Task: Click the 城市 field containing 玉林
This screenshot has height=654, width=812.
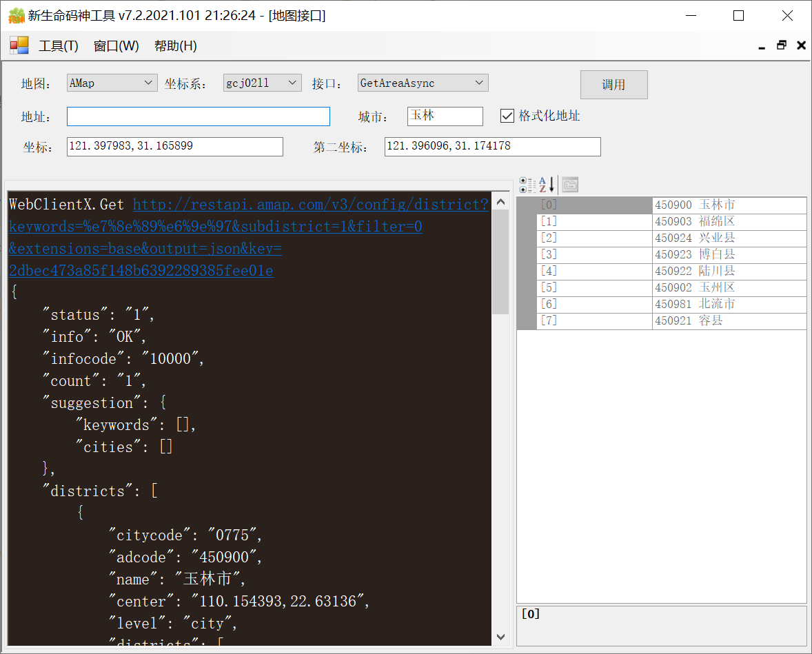Action: 445,116
